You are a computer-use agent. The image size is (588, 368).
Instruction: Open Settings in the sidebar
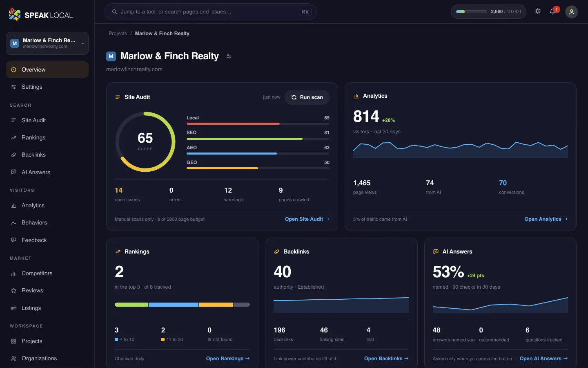click(x=47, y=87)
